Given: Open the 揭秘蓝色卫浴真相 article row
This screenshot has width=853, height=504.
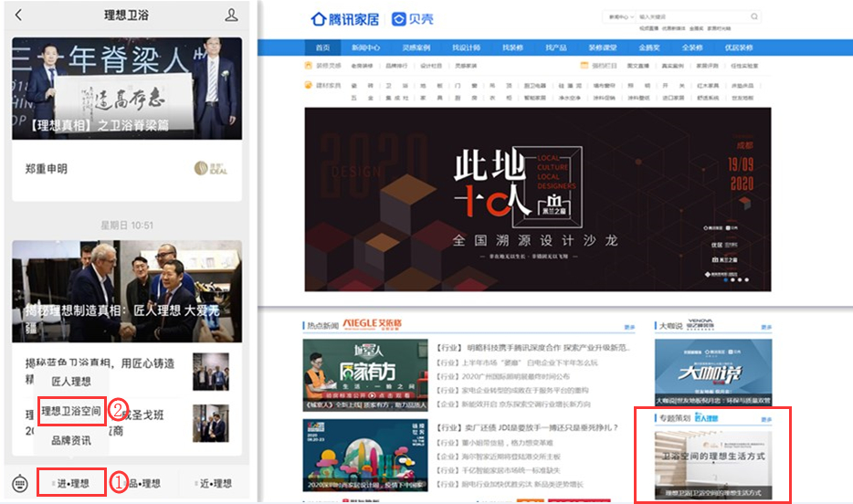Looking at the screenshot, I should [x=127, y=372].
